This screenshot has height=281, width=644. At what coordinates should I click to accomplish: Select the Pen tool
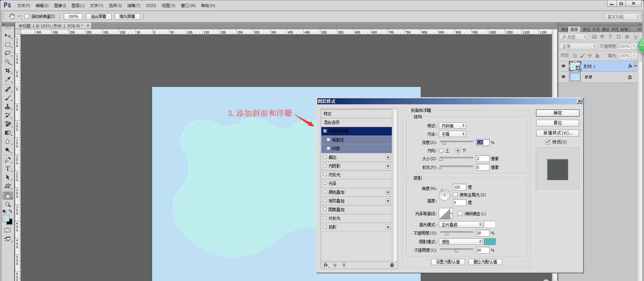(8, 160)
